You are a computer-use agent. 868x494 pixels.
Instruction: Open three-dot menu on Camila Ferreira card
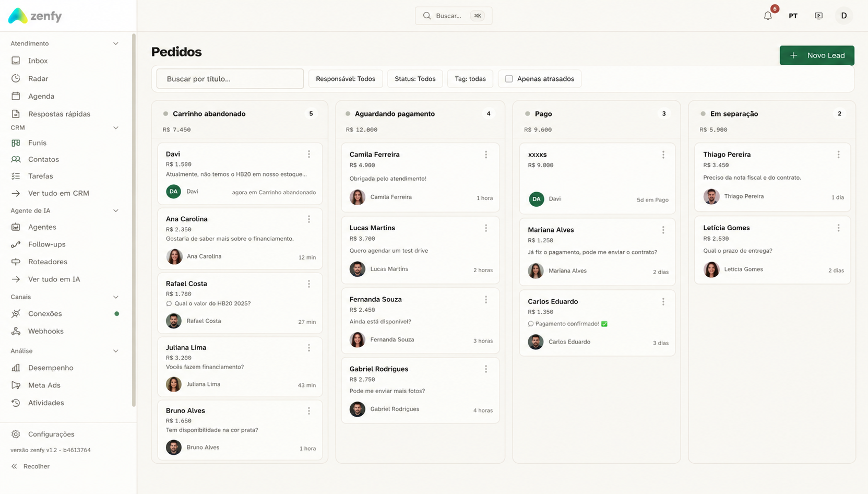coord(486,155)
